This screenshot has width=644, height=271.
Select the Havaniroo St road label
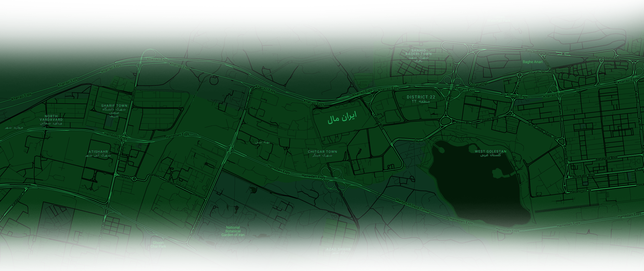tap(580, 191)
